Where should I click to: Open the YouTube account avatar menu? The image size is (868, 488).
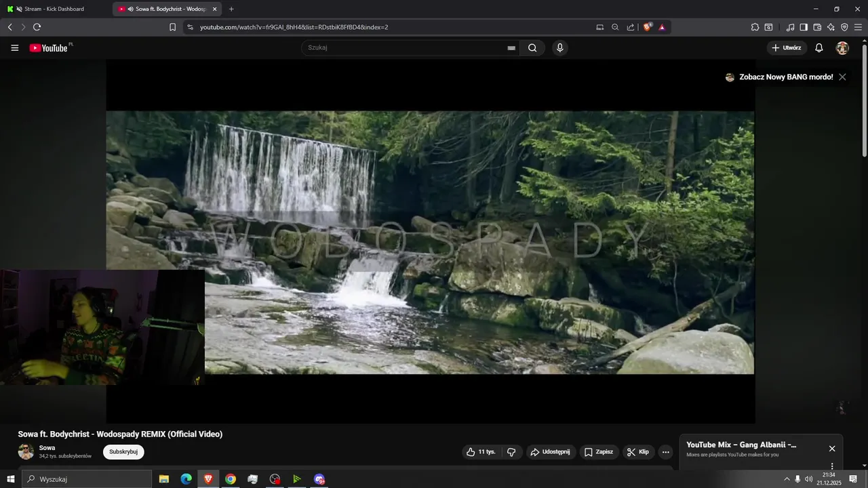coord(842,48)
